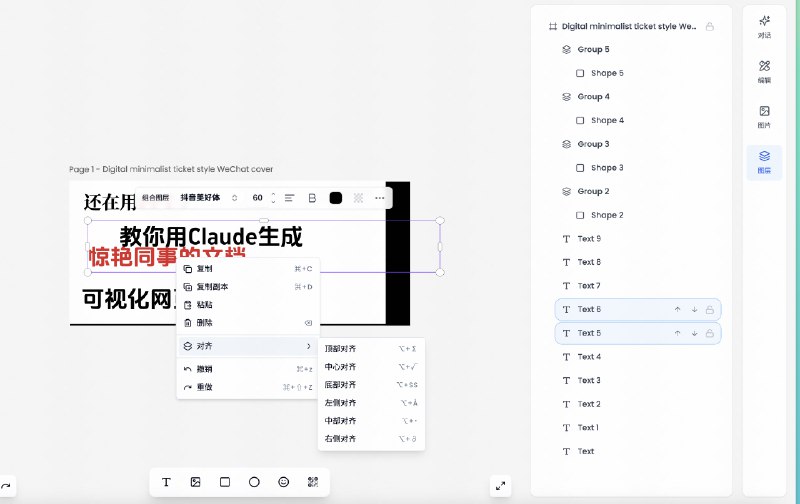The width and height of the screenshot is (800, 504).
Task: Open the Emoji sticker tool
Action: tap(284, 482)
